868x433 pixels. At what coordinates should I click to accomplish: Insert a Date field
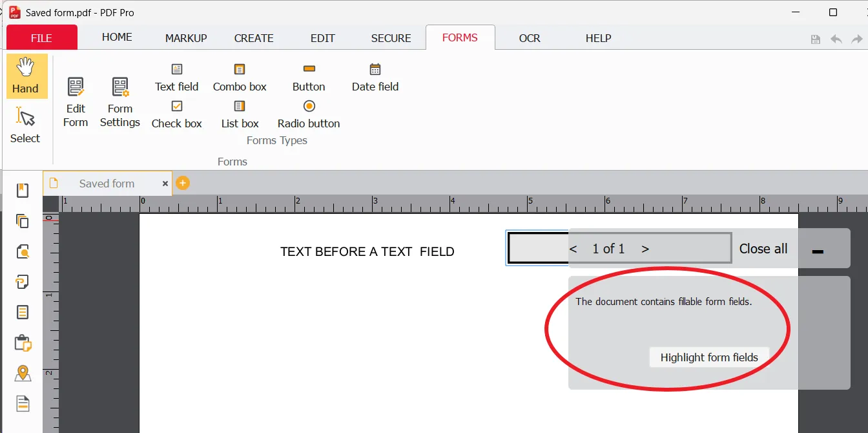click(x=375, y=78)
